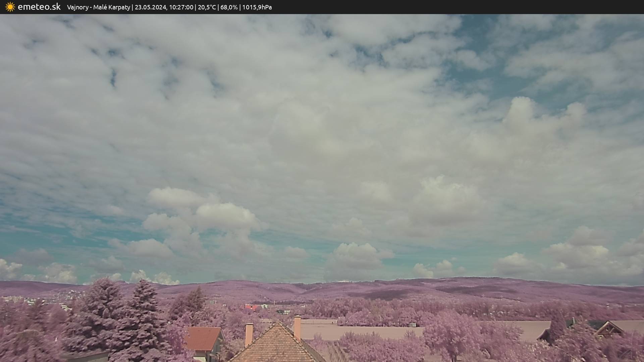Click the left chimney on the center roof
This screenshot has width=644, height=362.
pyautogui.click(x=249, y=334)
